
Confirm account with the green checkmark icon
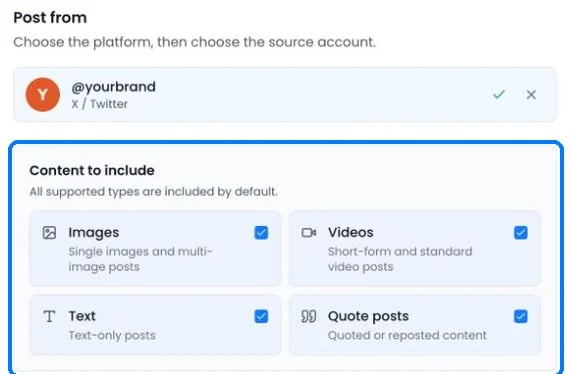point(498,95)
